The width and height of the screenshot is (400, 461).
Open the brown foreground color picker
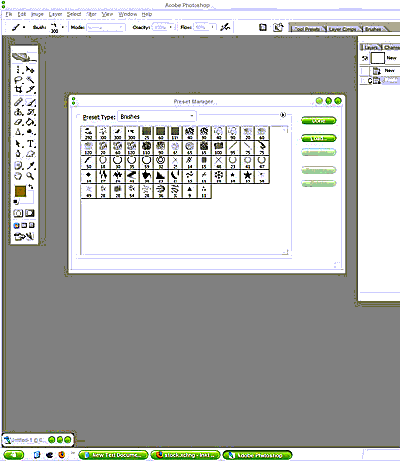[20, 191]
